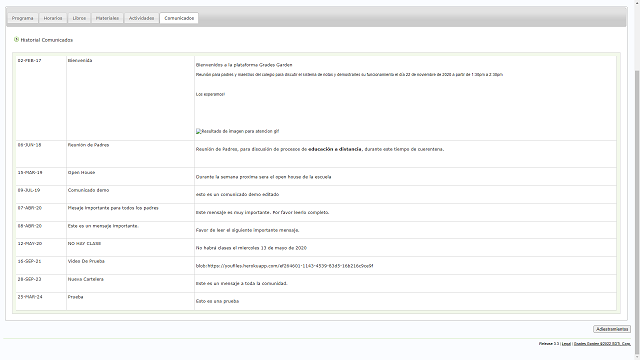Click the 'Video De Prueba' subject cell
640x360 pixels.
coord(130,266)
